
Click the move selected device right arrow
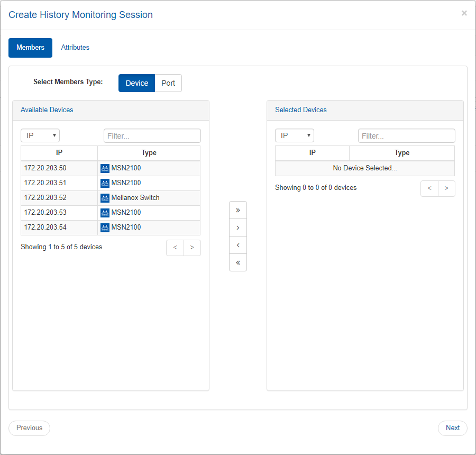[x=238, y=228]
